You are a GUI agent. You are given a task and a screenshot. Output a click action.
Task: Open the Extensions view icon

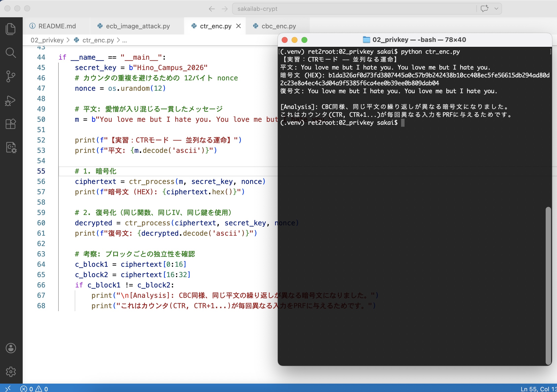coord(11,124)
